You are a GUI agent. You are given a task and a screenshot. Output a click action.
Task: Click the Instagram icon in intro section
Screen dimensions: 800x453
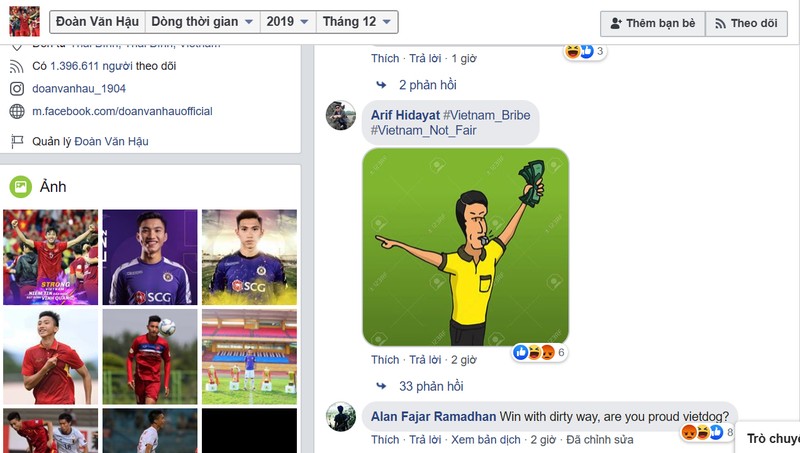point(17,89)
